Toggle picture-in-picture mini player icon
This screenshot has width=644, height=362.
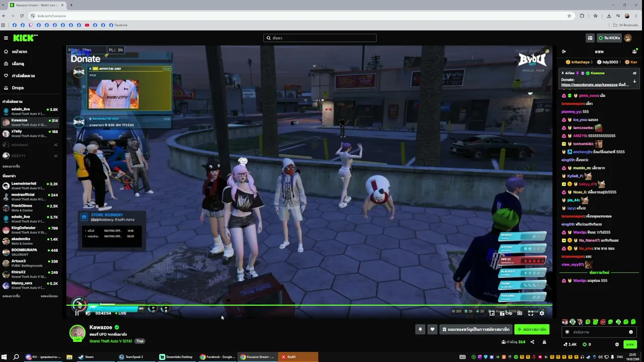tap(492, 313)
